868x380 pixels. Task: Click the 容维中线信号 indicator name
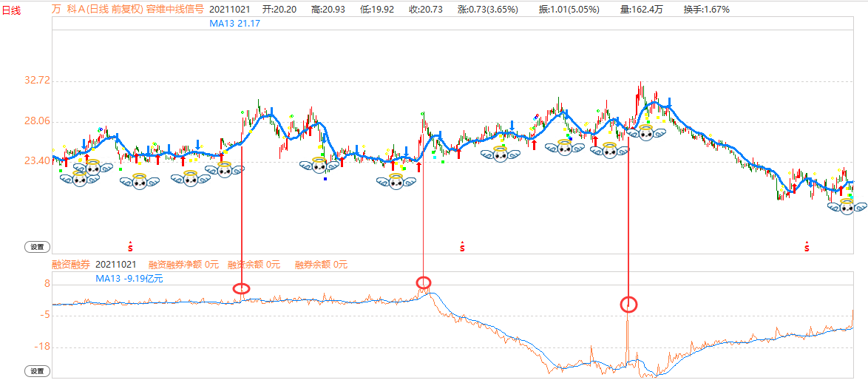[175, 10]
